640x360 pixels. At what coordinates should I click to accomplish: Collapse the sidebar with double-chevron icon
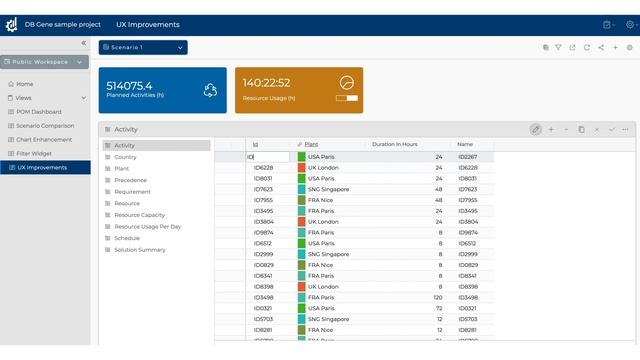[x=84, y=43]
